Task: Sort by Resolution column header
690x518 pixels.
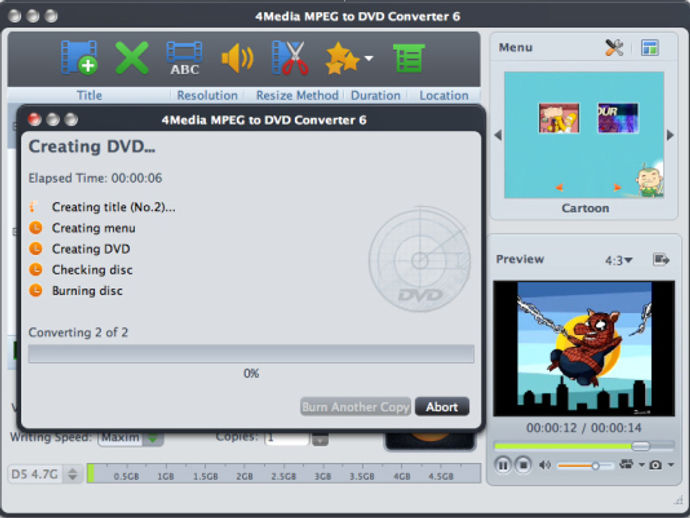Action: [x=207, y=95]
